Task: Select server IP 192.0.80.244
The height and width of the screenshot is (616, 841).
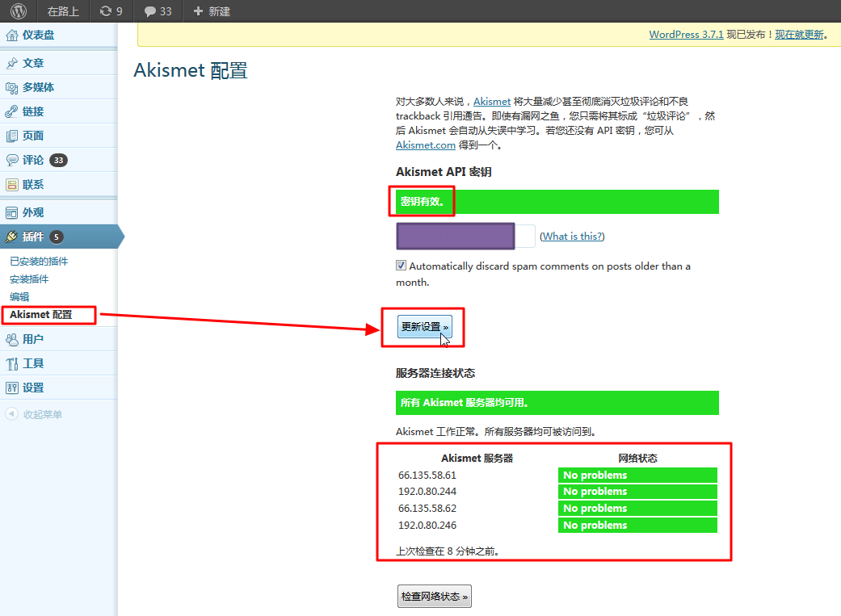Action: [x=427, y=491]
